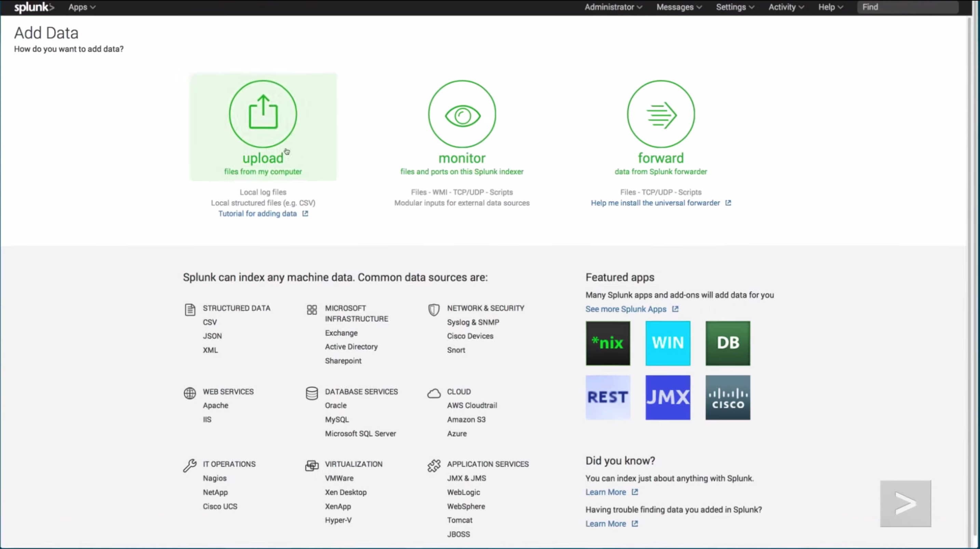Viewport: 980px width, 549px height.
Task: Open the Messages menu
Action: 679,7
